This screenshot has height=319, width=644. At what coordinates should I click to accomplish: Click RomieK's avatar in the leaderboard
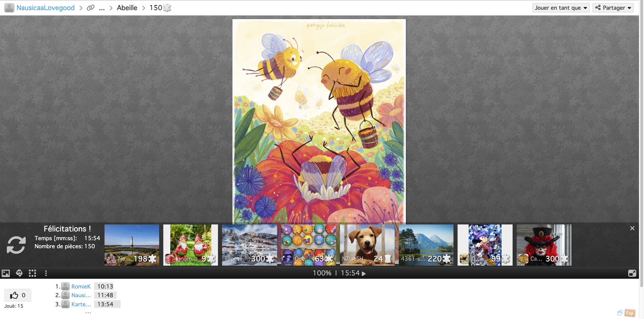[x=66, y=286]
